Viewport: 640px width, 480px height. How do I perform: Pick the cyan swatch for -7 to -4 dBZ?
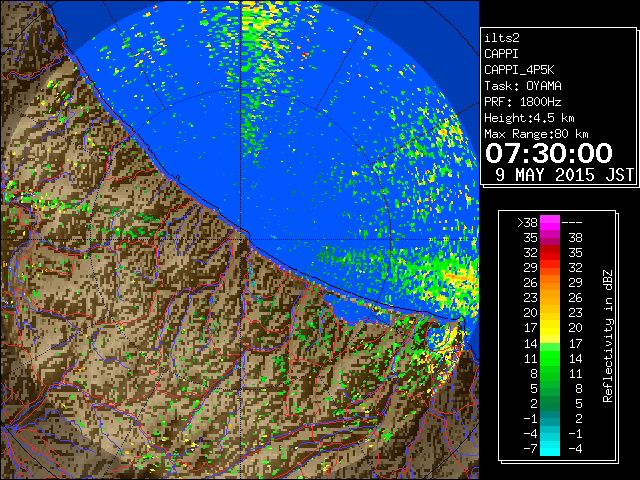pyautogui.click(x=550, y=449)
